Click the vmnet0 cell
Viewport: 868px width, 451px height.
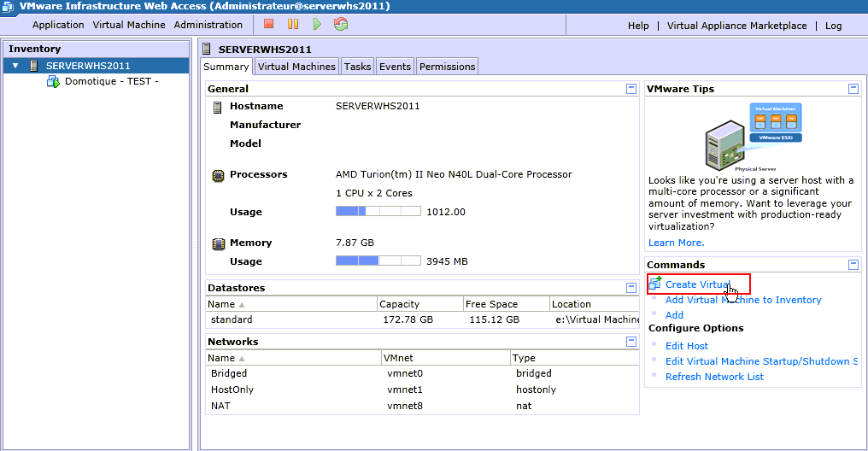click(x=405, y=373)
